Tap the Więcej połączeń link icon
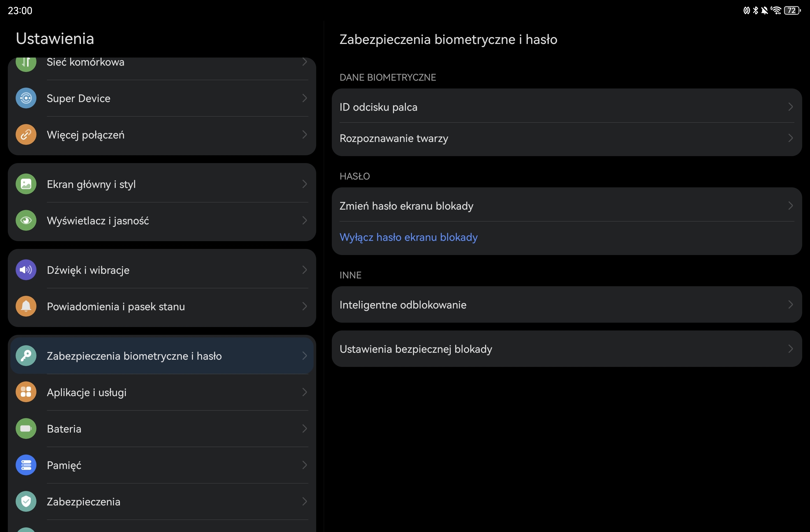Viewport: 810px width, 532px height. (x=26, y=135)
